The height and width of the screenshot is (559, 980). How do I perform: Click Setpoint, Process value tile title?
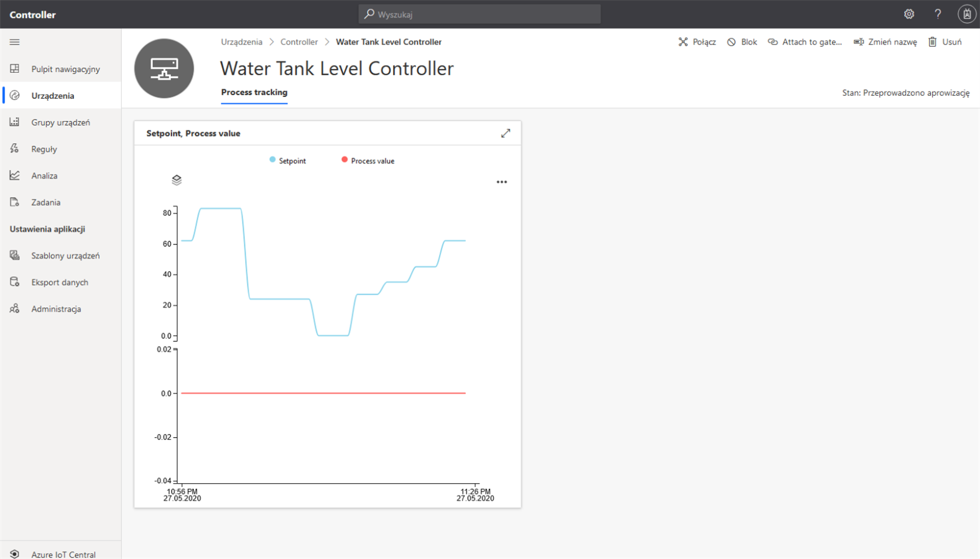point(193,133)
